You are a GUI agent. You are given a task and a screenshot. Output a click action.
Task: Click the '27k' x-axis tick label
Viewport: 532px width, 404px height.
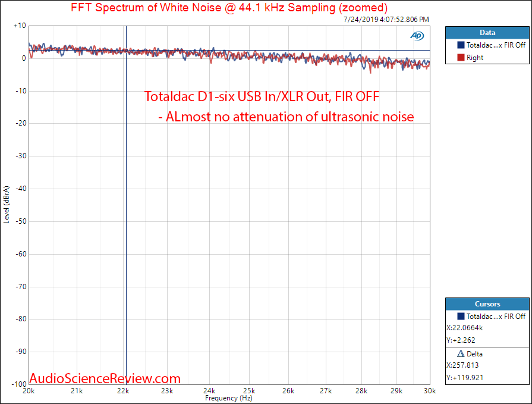tap(325, 391)
